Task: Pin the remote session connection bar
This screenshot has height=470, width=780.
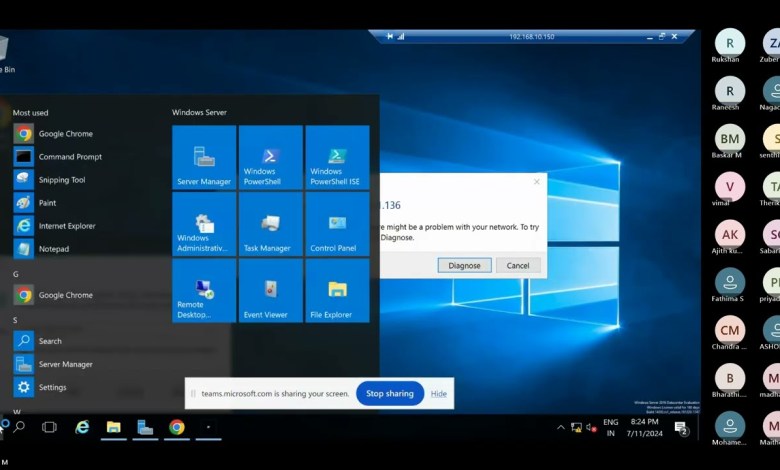Action: 390,36
